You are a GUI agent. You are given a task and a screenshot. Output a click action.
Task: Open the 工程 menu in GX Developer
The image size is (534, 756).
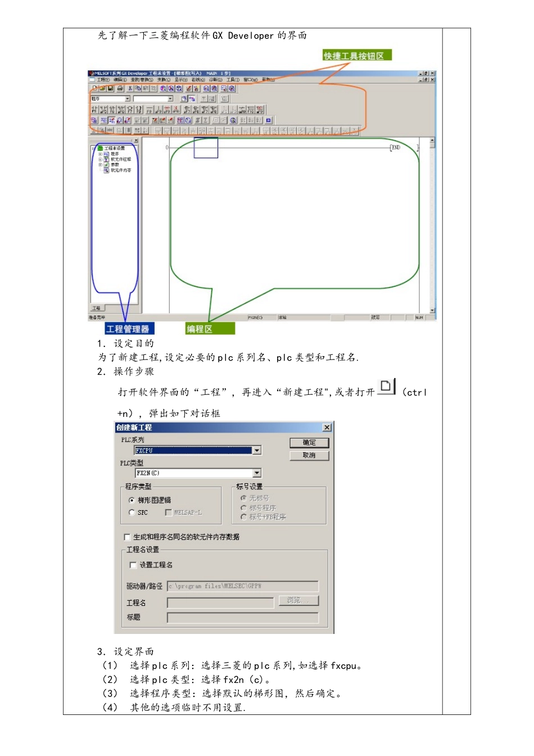(x=103, y=80)
